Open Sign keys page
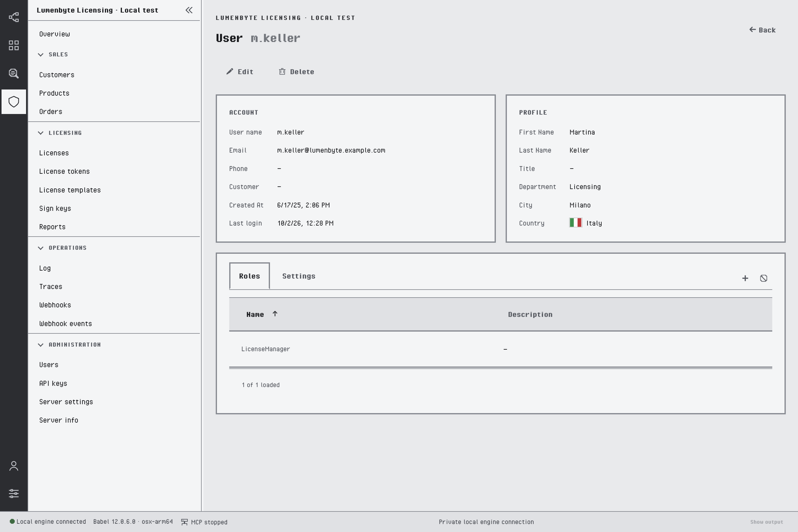This screenshot has width=798, height=532. (55, 208)
